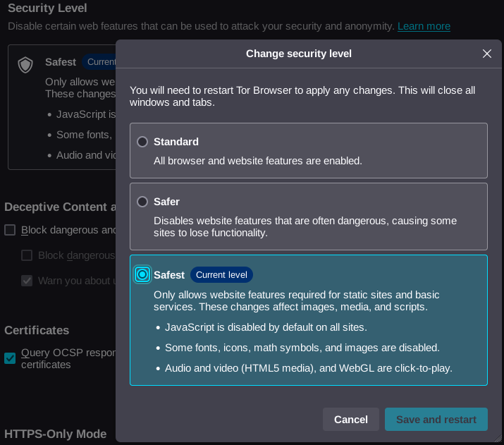Click the Current level badge in dialog
This screenshot has height=445, width=504.
(x=221, y=274)
